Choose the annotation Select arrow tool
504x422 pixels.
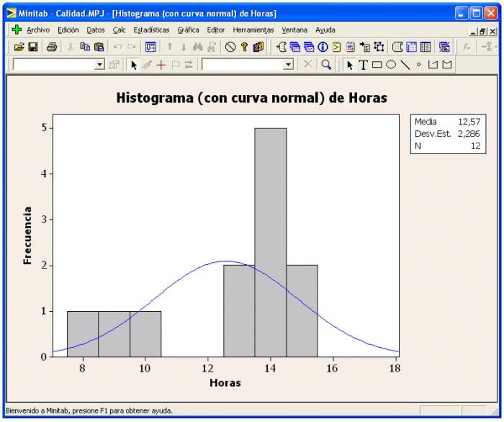tap(350, 65)
